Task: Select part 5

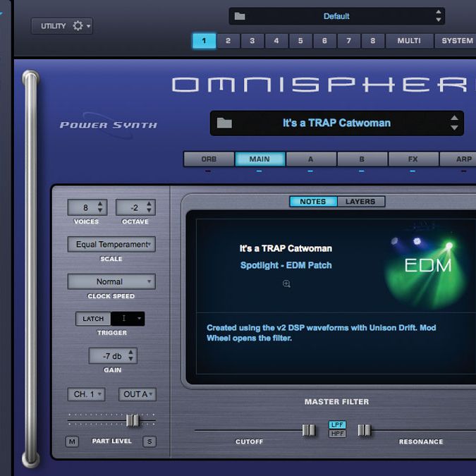Action: tap(300, 41)
